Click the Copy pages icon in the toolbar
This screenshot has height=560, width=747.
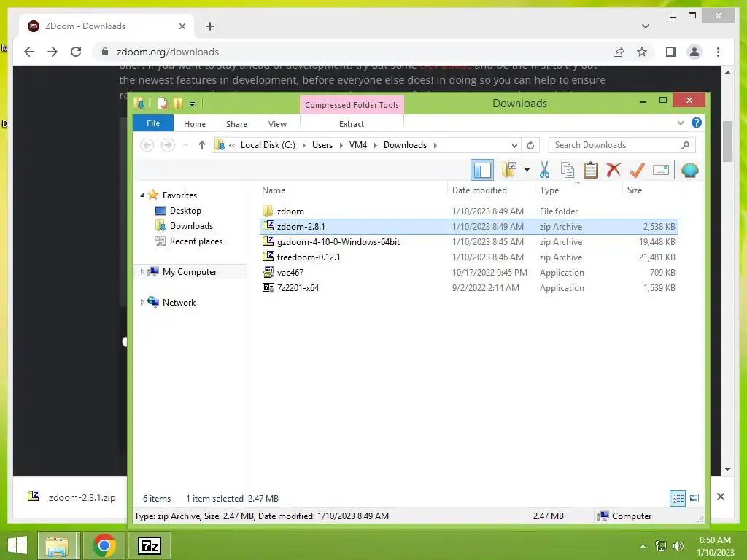coord(567,169)
